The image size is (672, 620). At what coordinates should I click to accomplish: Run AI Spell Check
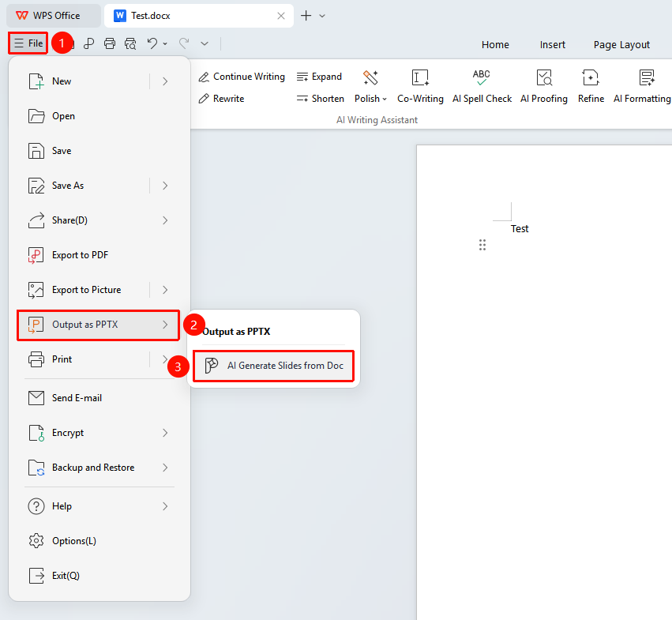coord(482,87)
